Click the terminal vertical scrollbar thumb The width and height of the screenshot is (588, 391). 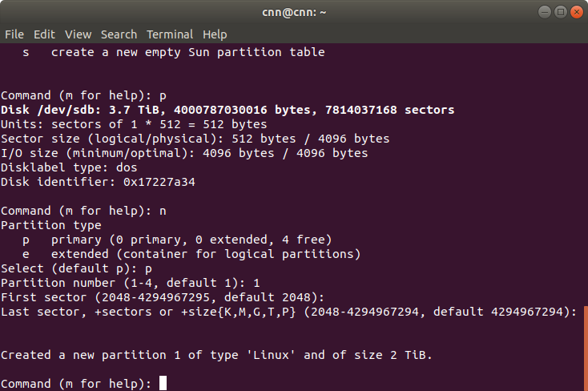click(586, 349)
